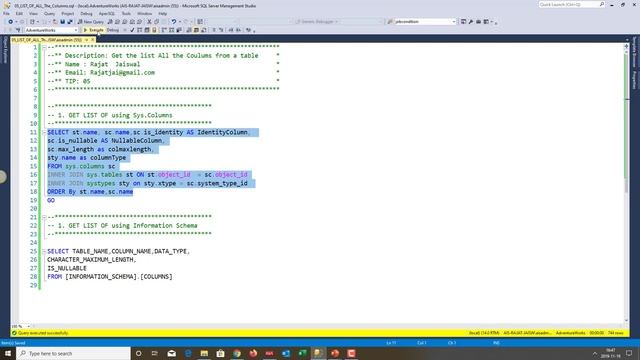
Task: Click the Undo arrow icon
Action: (x=174, y=22)
